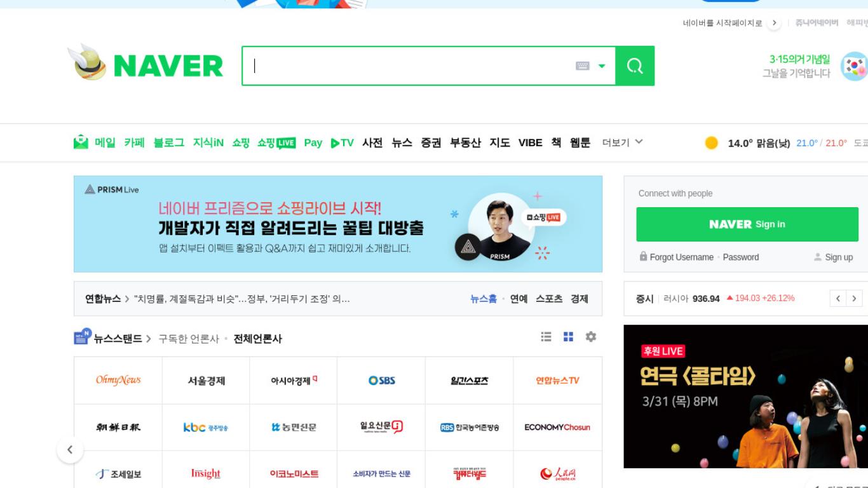Click the green search magnifier button
Screen dimensions: 868x488
[635, 65]
